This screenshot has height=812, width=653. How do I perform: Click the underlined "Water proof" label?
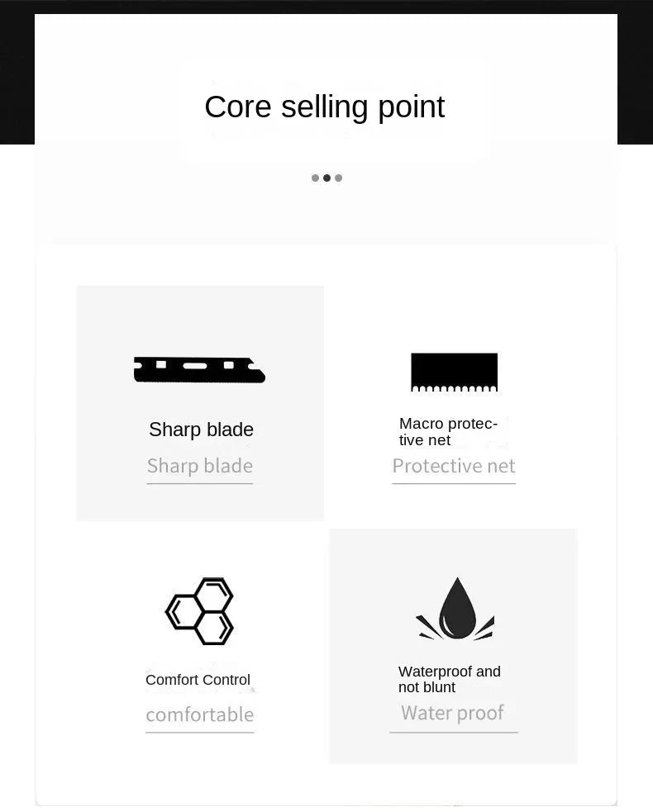pyautogui.click(x=452, y=713)
